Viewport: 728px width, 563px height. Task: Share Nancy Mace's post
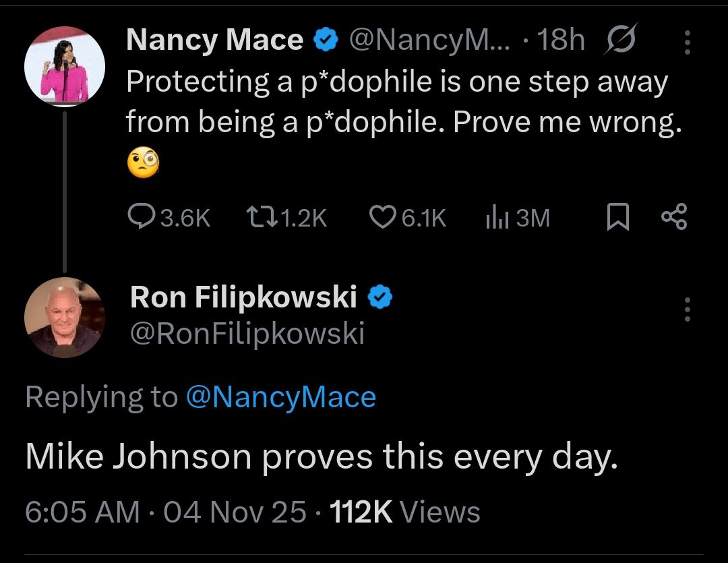coord(674,218)
